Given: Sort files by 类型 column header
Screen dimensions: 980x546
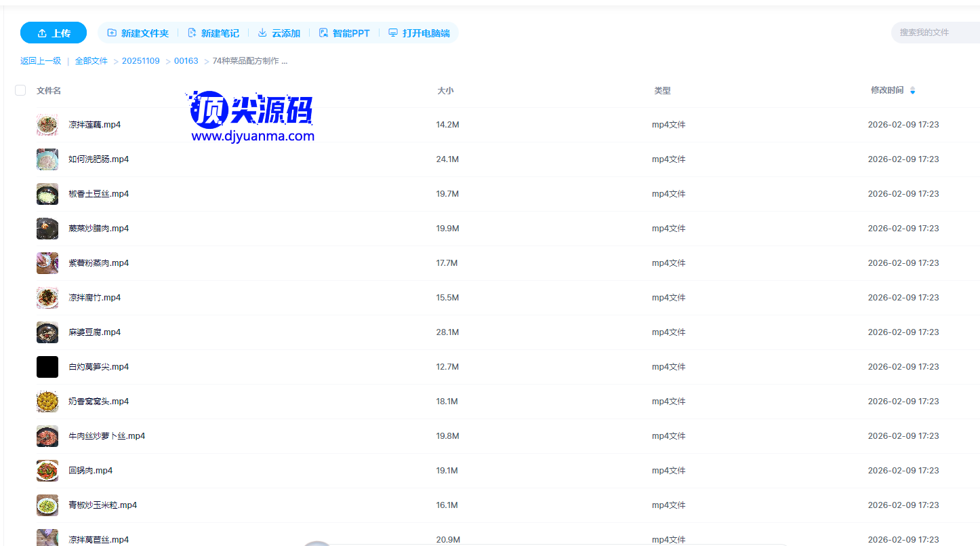Looking at the screenshot, I should (x=662, y=90).
